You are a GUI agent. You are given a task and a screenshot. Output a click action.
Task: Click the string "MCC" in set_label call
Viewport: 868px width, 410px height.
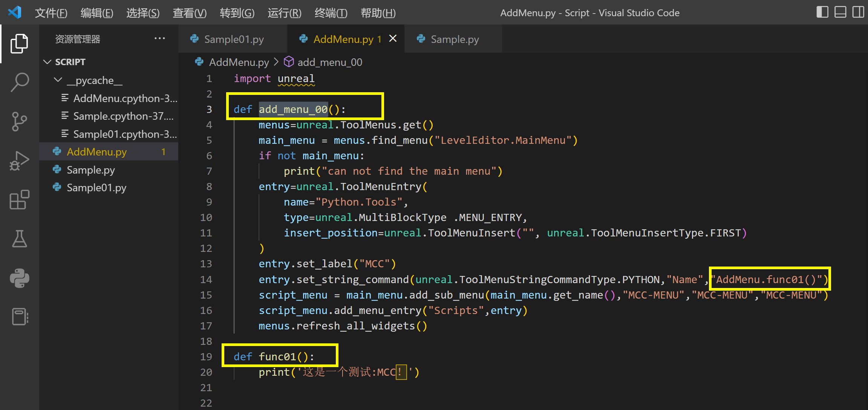[375, 264]
